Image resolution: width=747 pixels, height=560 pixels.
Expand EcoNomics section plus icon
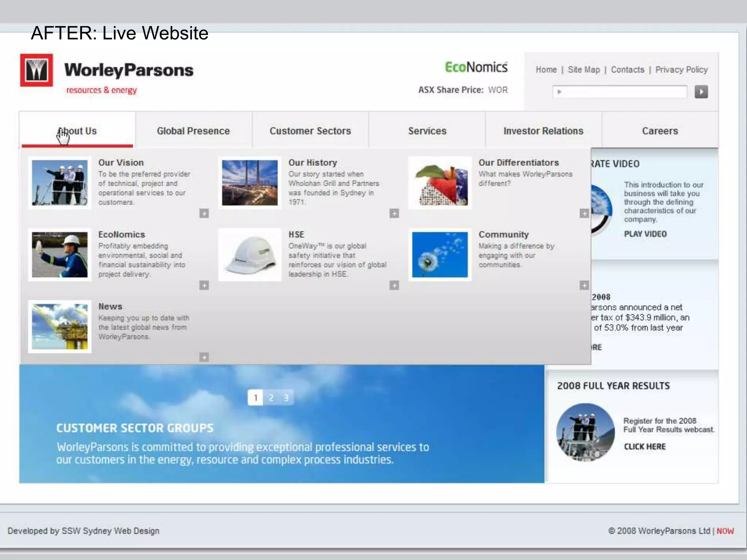click(204, 285)
